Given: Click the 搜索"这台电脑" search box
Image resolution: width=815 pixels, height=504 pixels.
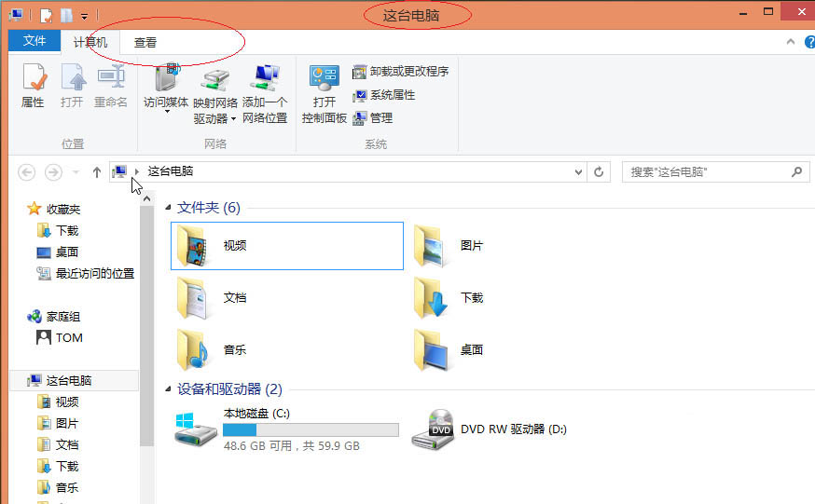Looking at the screenshot, I should tap(709, 172).
